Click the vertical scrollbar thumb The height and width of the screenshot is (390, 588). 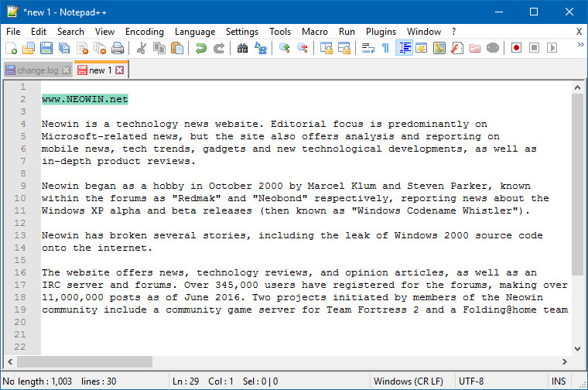(x=577, y=184)
